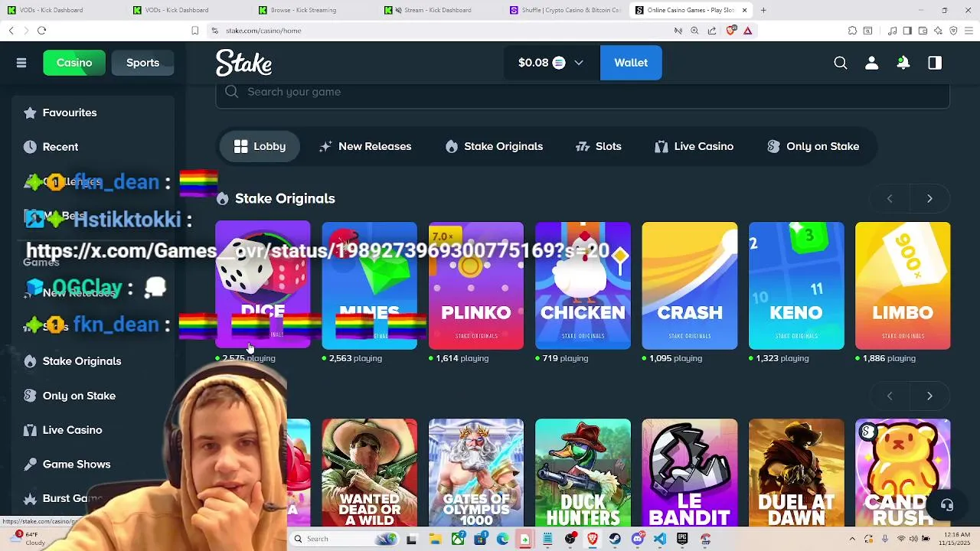Select the Live Casino tab

[694, 146]
